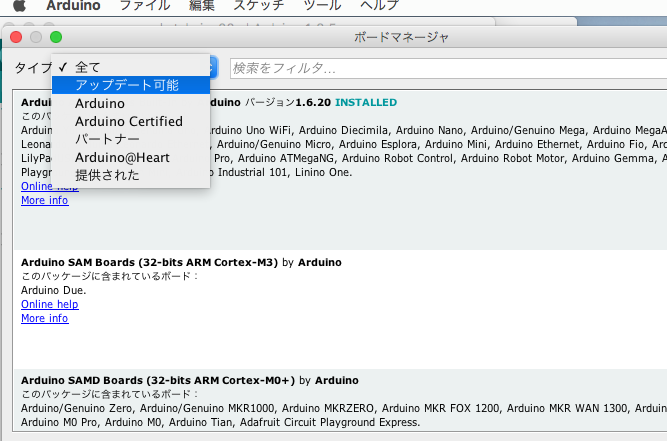Open the Arduino application menu
Viewport: 667px width, 441px height.
tap(72, 6)
